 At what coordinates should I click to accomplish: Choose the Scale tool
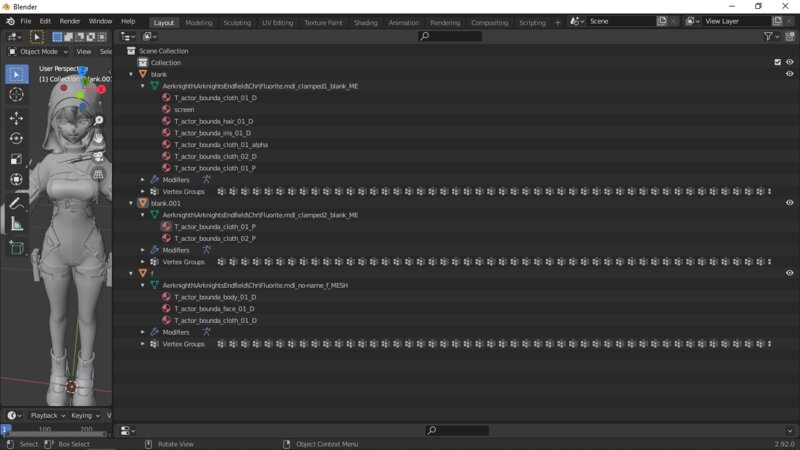[16, 159]
